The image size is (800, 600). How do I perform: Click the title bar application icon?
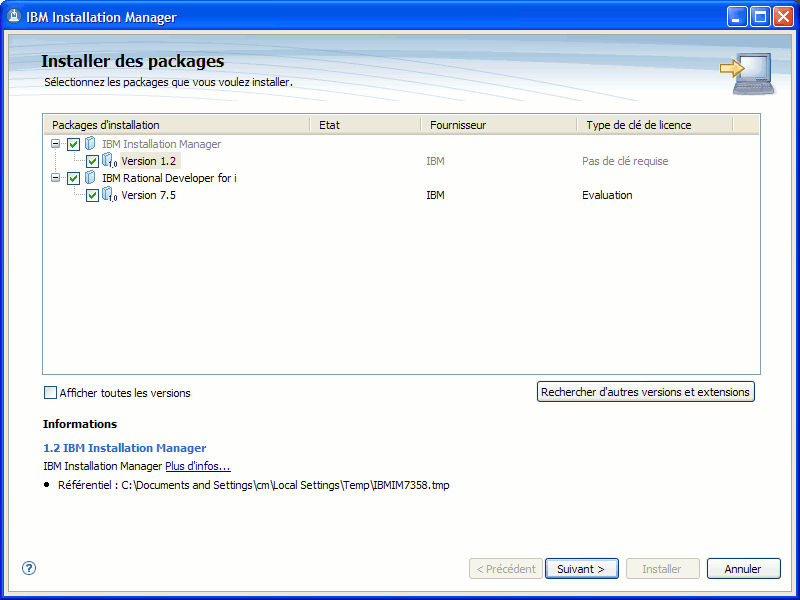pyautogui.click(x=14, y=17)
